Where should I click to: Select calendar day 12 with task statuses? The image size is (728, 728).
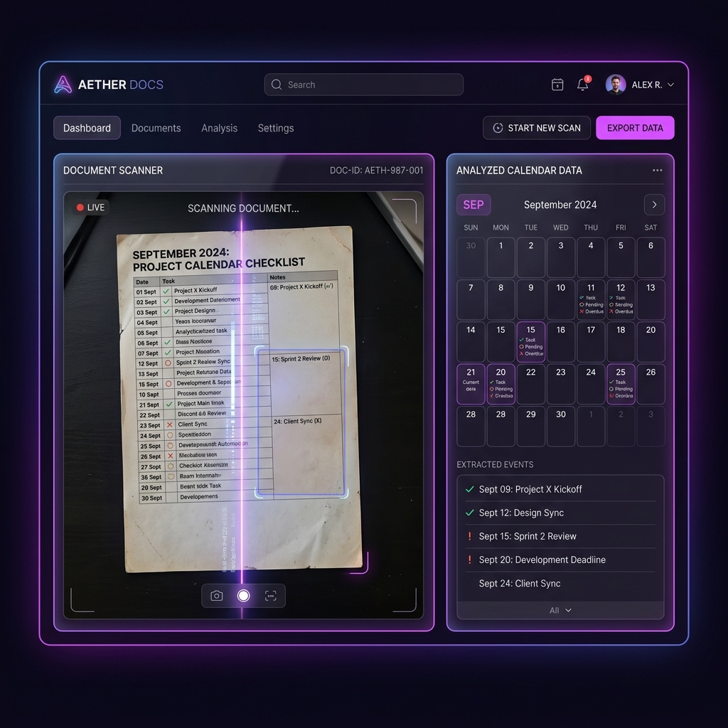tap(621, 299)
